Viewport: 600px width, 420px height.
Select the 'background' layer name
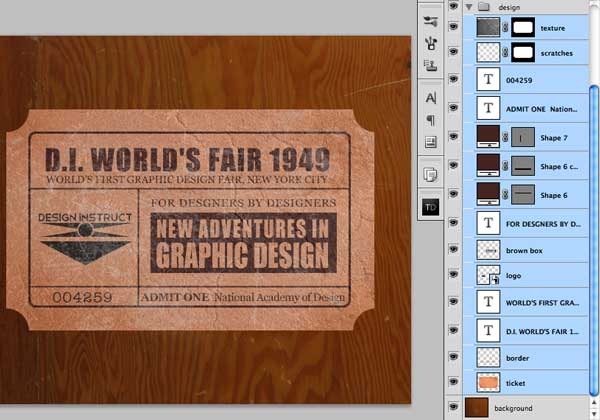coord(513,409)
